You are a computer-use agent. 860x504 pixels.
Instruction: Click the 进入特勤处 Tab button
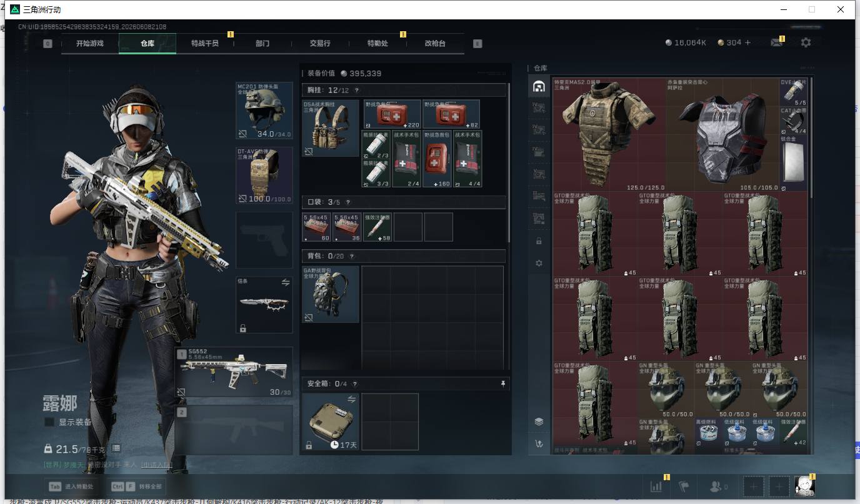[71, 487]
